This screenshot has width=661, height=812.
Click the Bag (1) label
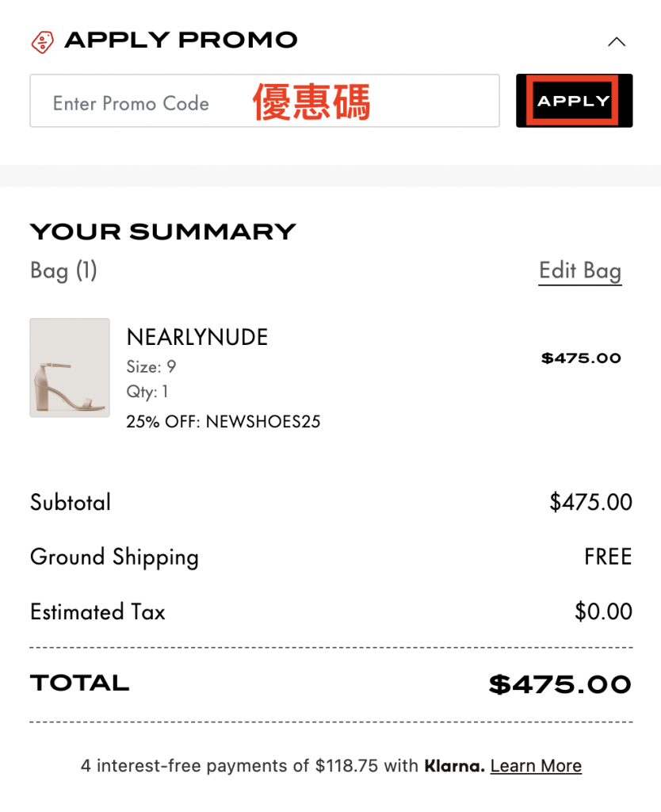coord(63,270)
